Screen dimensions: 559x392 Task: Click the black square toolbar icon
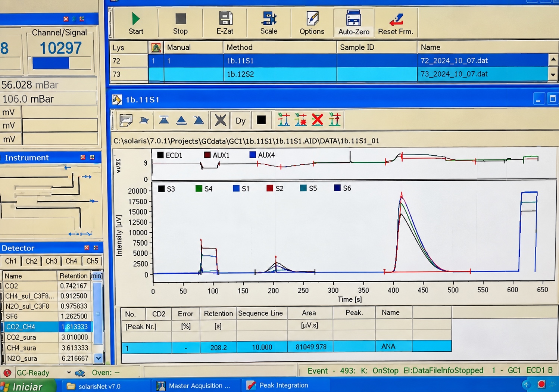(x=261, y=120)
